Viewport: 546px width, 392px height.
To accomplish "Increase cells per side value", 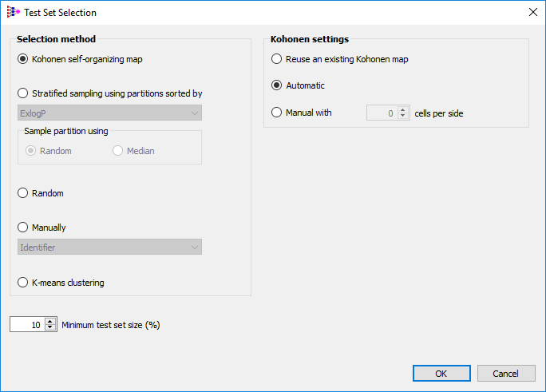I will [x=403, y=109].
